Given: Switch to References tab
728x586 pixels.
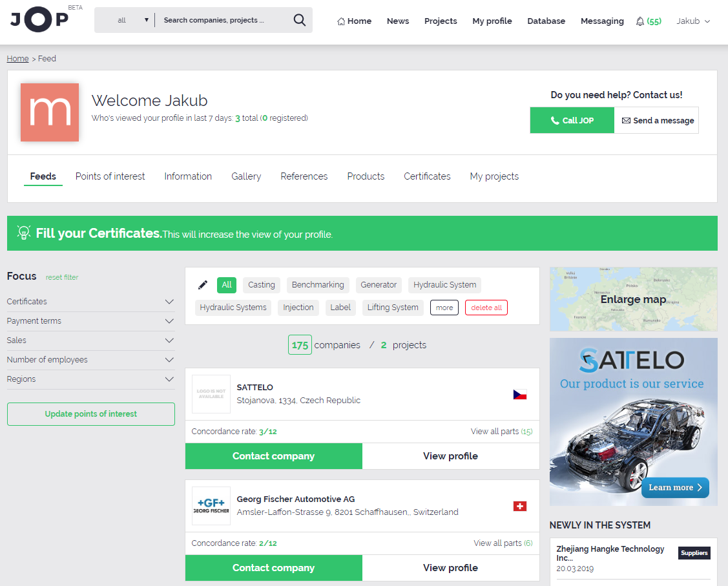Looking at the screenshot, I should 304,176.
